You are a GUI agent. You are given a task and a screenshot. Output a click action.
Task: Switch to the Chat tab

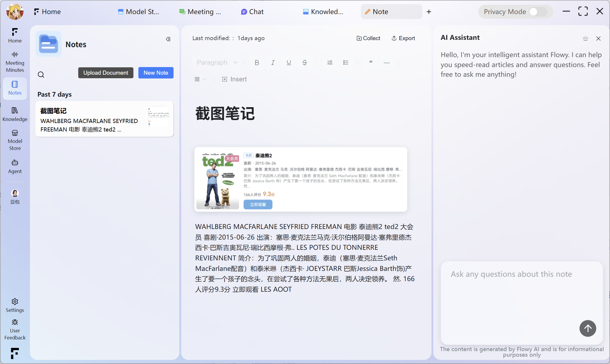(252, 12)
